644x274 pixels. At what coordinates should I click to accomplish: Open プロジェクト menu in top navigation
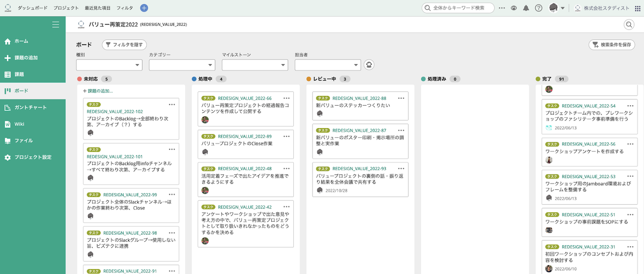point(66,8)
